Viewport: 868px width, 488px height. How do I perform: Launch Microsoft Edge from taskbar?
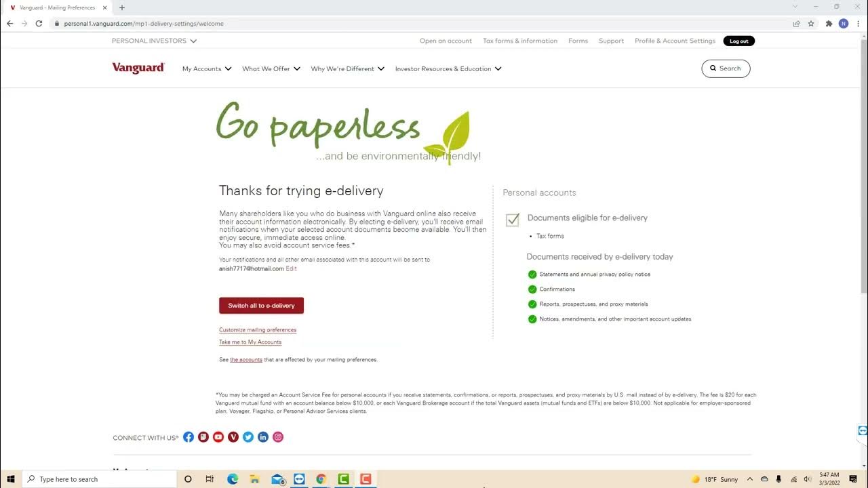[x=233, y=479]
